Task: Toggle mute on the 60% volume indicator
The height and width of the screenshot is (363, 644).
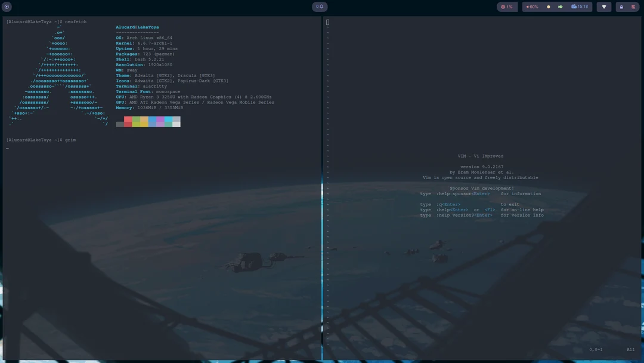Action: pos(532,6)
